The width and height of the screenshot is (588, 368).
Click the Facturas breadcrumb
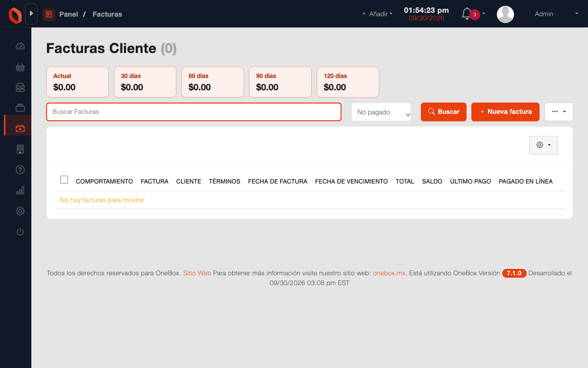[107, 14]
